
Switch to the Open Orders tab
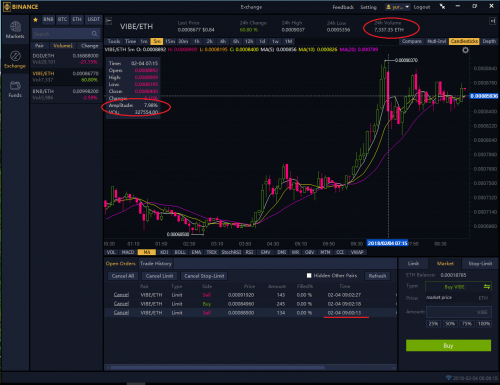[121, 263]
